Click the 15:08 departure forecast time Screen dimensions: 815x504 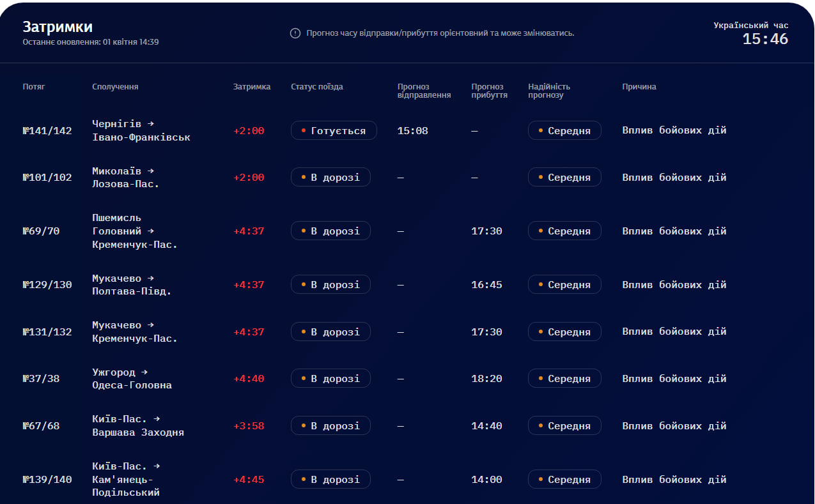413,131
